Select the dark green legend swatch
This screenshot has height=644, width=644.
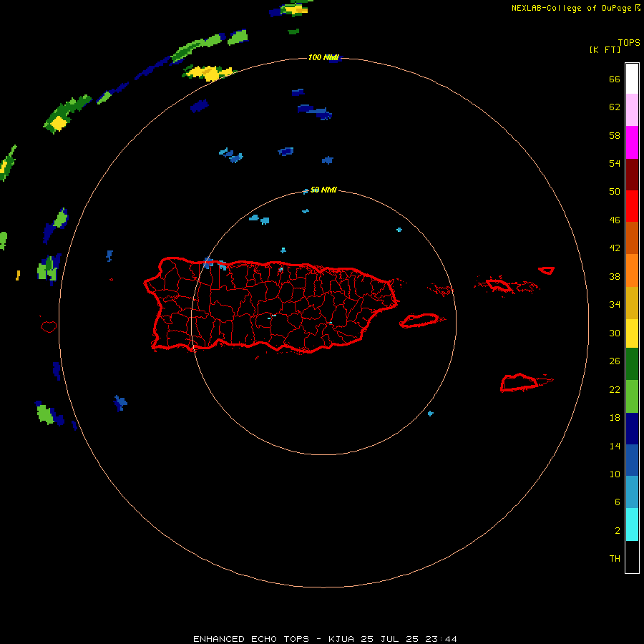(x=632, y=364)
